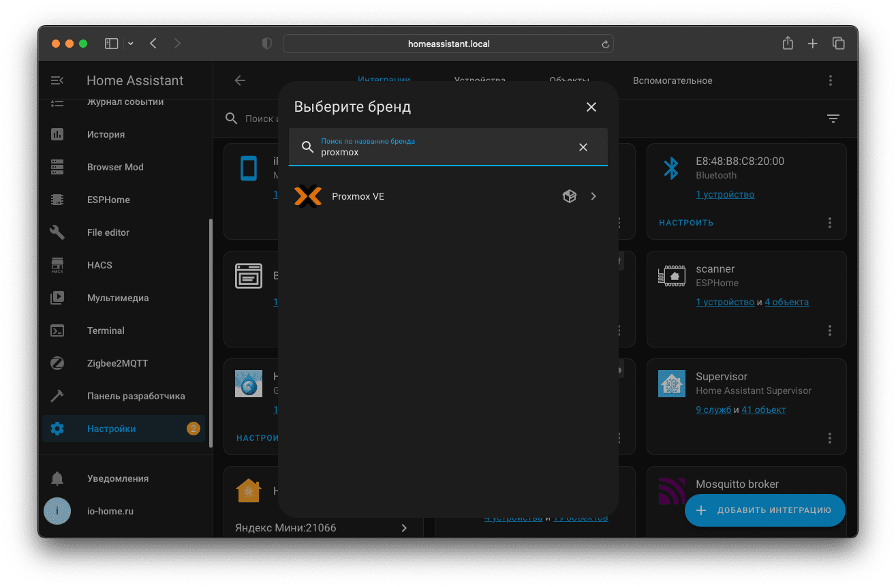
Task: Open ESPHome in the sidebar
Action: (x=108, y=200)
